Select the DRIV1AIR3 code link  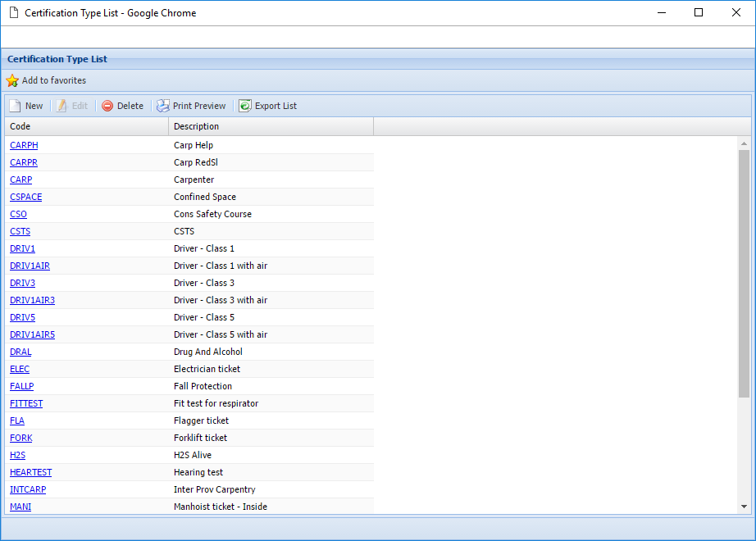[x=32, y=300]
